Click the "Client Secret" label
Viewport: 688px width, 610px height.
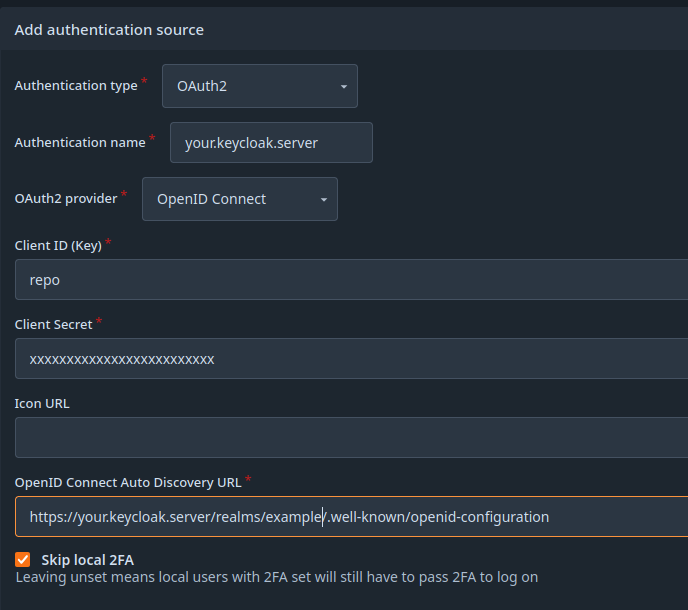(53, 324)
